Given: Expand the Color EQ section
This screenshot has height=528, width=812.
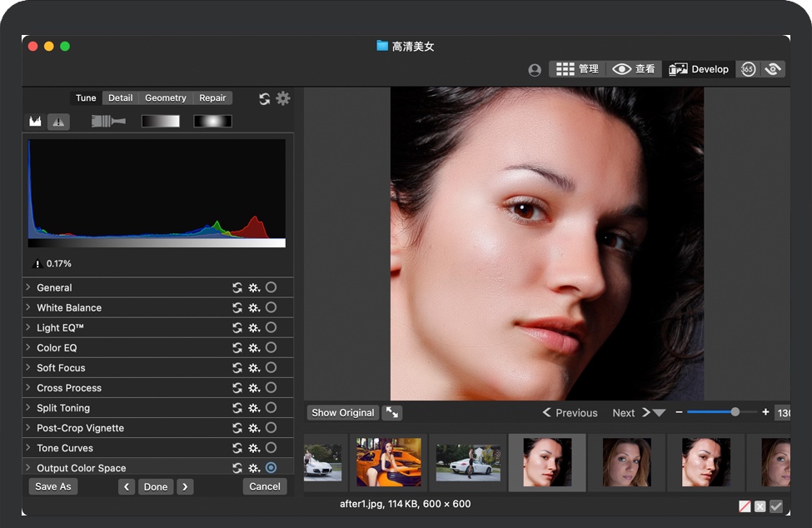Looking at the screenshot, I should (x=28, y=347).
